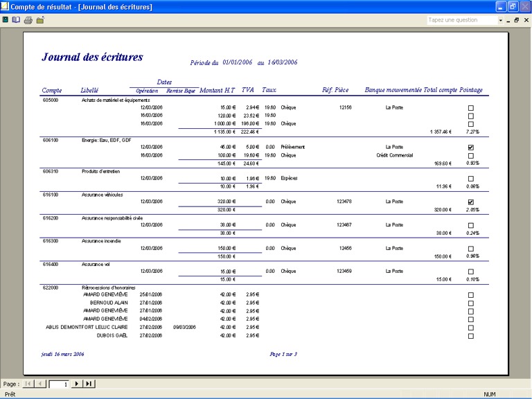This screenshot has width=532, height=399.
Task: Click the printer icon to print report
Action: (x=28, y=20)
